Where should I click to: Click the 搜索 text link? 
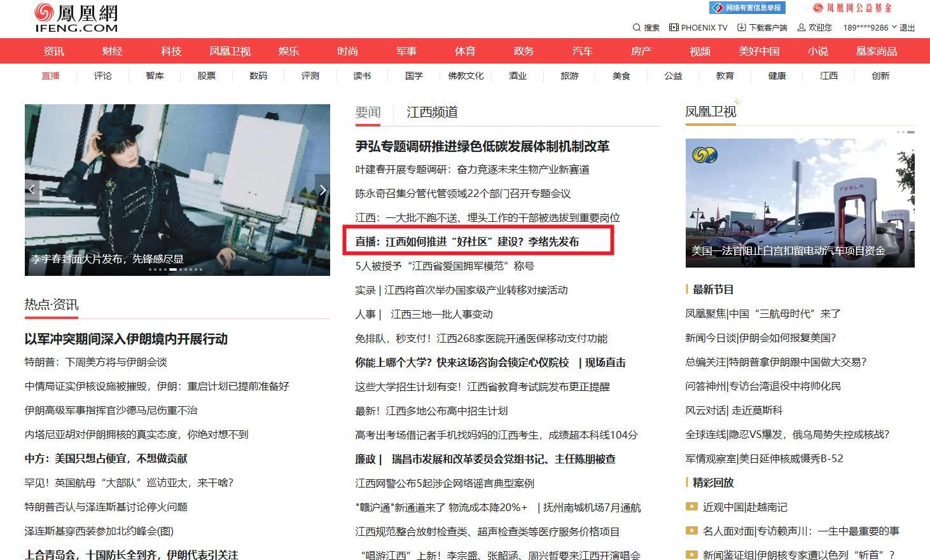651,27
